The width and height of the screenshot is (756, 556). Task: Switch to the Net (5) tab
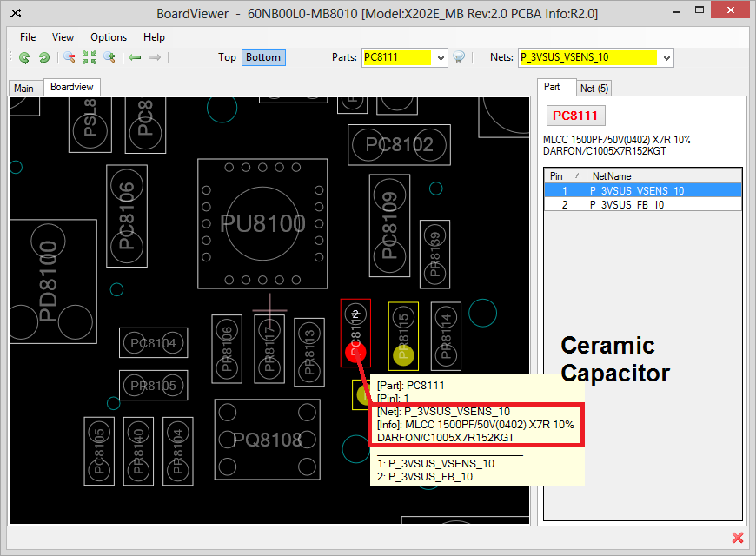594,89
